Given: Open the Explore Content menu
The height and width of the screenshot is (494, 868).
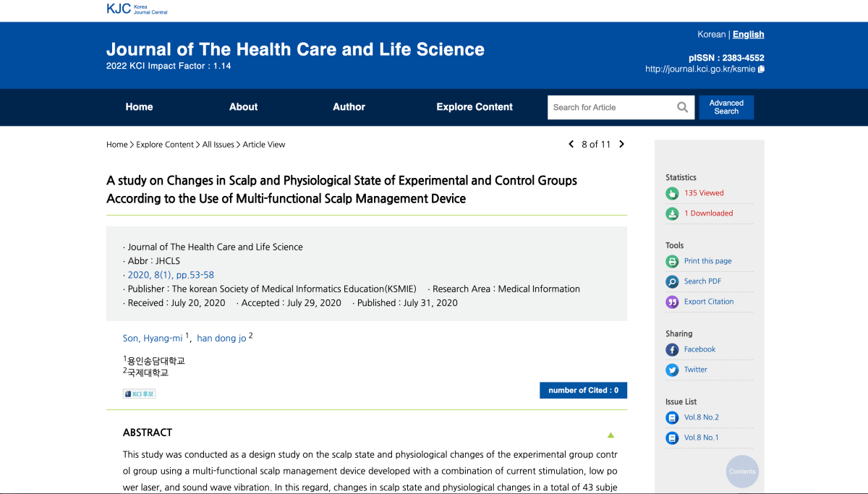Looking at the screenshot, I should pyautogui.click(x=474, y=107).
